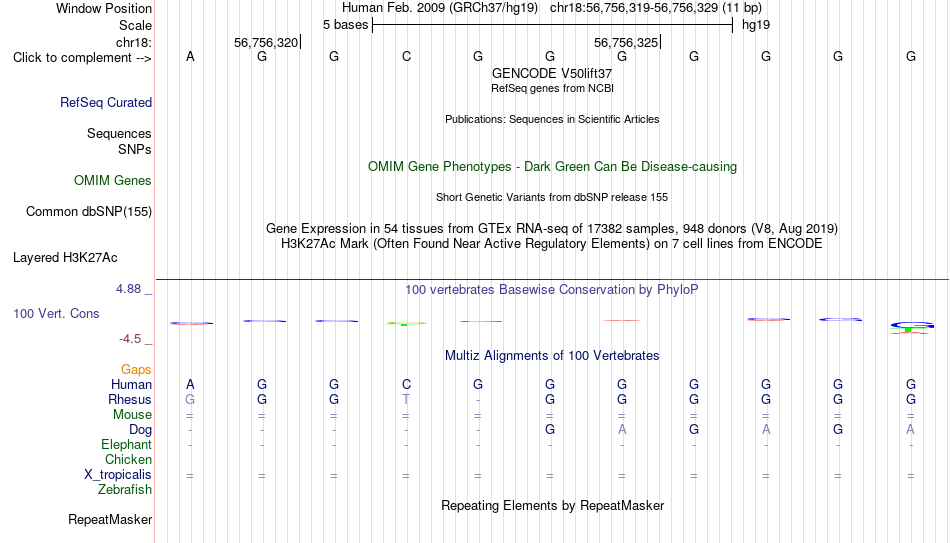The height and width of the screenshot is (543, 950).
Task: Click '100 vertebrates Basewise Conservation by PhyloP' title
Action: [552, 290]
